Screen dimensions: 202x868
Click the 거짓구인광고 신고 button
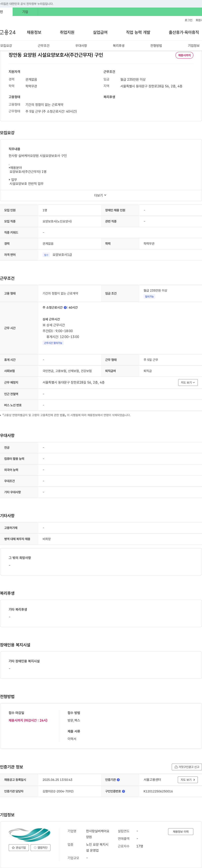(x=186, y=767)
